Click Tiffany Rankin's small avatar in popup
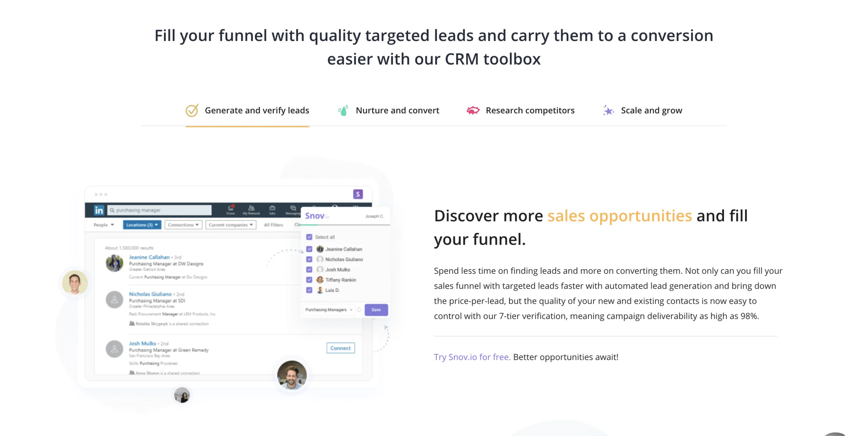 click(320, 280)
